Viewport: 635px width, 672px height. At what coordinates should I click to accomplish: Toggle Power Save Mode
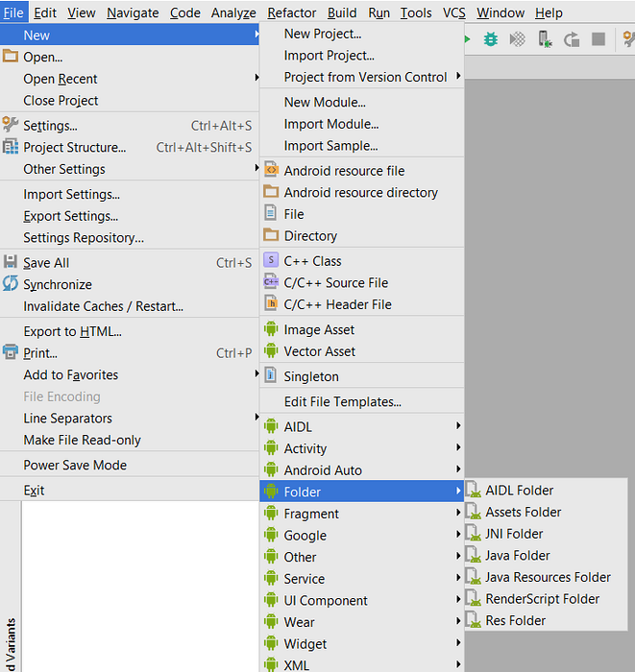(x=75, y=466)
